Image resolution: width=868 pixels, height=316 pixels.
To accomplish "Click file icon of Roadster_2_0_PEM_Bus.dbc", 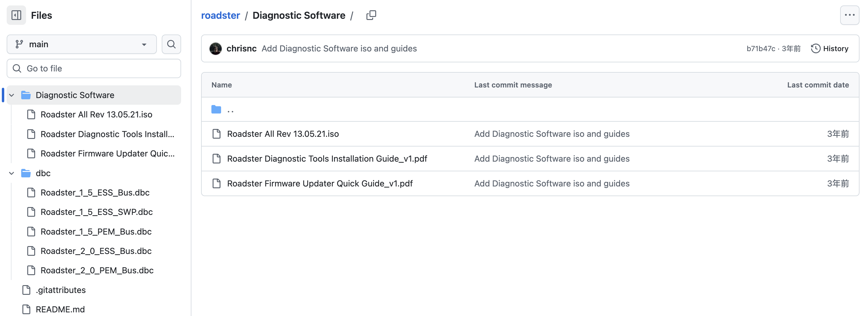I will click(31, 271).
